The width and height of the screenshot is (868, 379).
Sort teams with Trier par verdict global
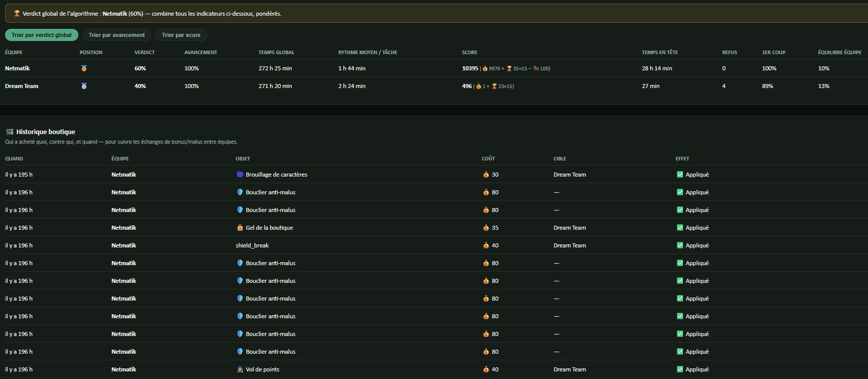click(41, 35)
